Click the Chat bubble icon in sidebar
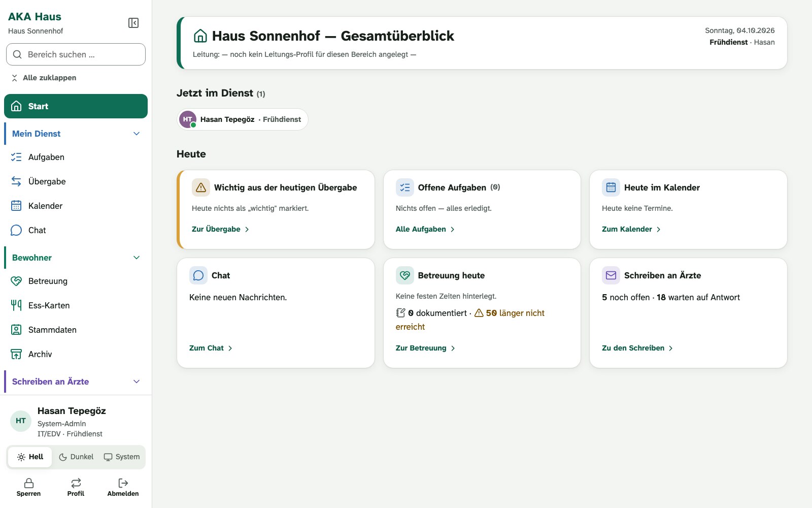The image size is (812, 508). point(16,230)
